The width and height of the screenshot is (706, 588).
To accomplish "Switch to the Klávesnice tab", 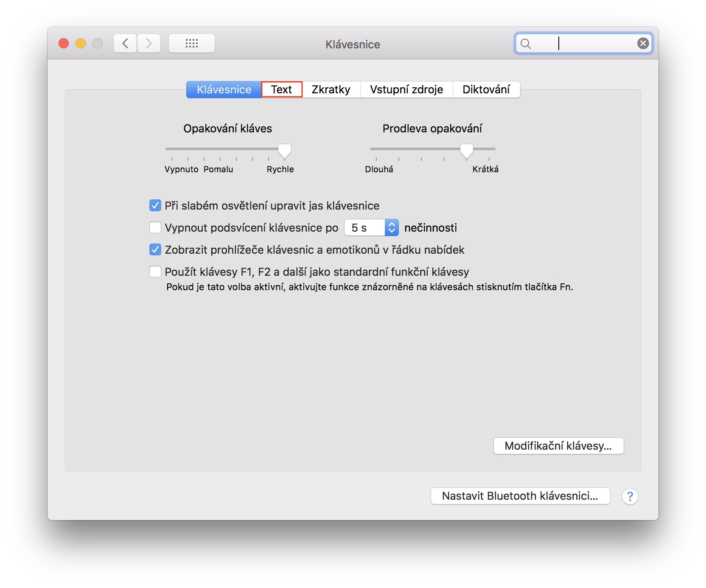I will [224, 90].
